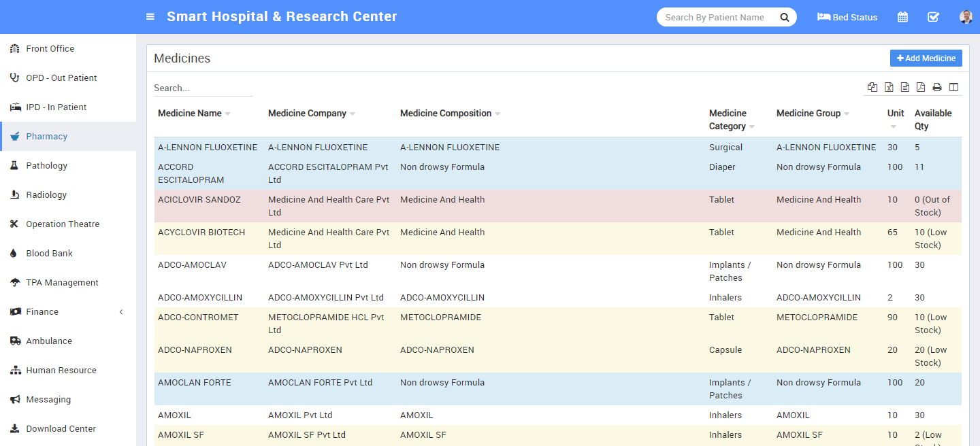The image size is (980, 446).
Task: Click the ADCO-CONTROMET medicine name
Action: tap(198, 318)
